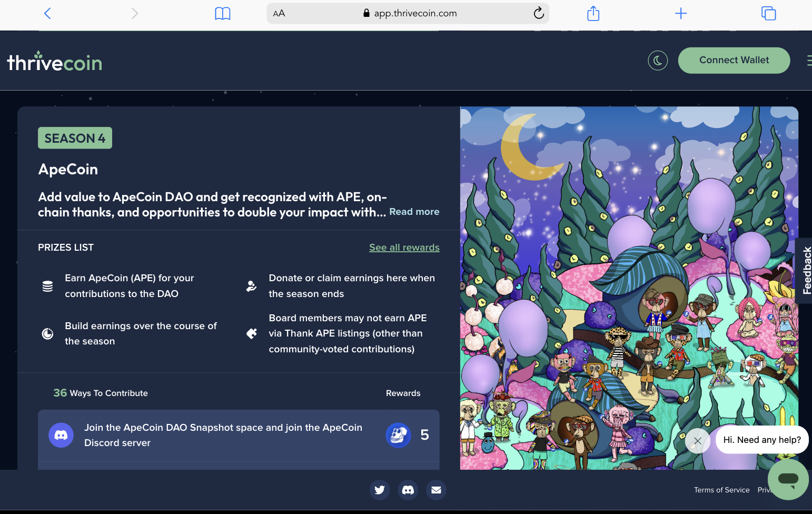The width and height of the screenshot is (812, 514).
Task: Go back with Safari back arrow
Action: [47, 13]
